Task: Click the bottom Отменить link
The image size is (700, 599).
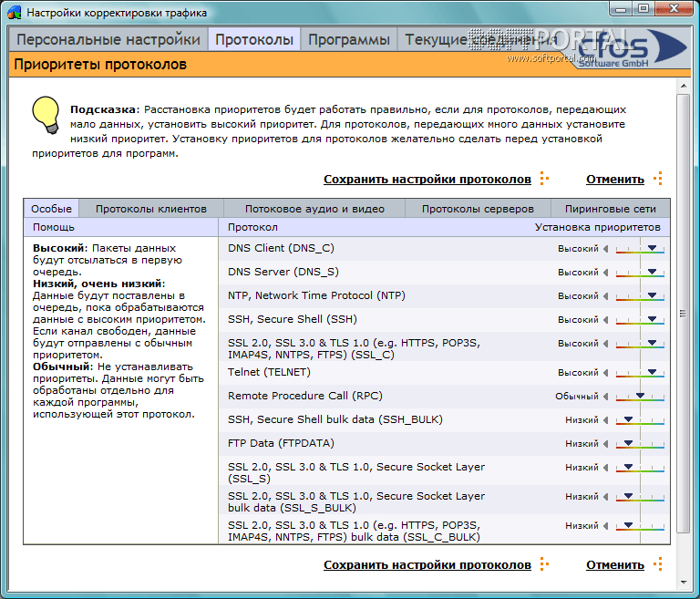Action: 614,564
